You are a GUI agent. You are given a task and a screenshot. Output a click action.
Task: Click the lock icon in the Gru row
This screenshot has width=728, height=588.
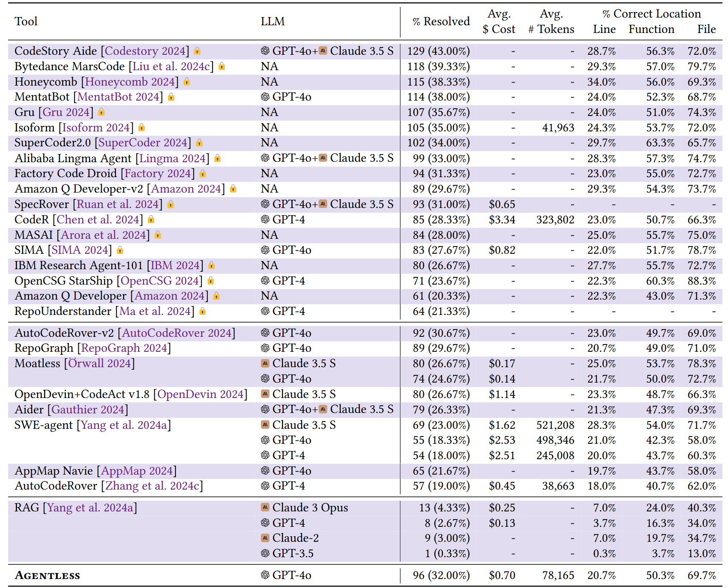[x=101, y=112]
